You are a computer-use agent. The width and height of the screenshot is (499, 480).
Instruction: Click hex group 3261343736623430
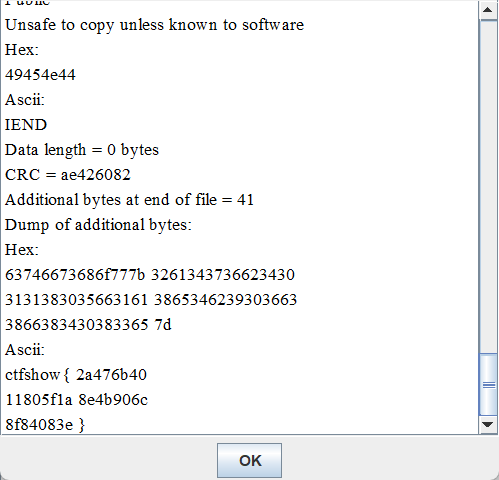223,275
